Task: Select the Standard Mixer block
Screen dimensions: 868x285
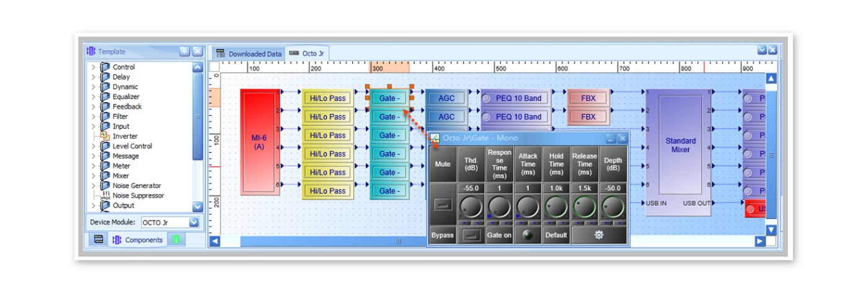Action: coord(680,145)
